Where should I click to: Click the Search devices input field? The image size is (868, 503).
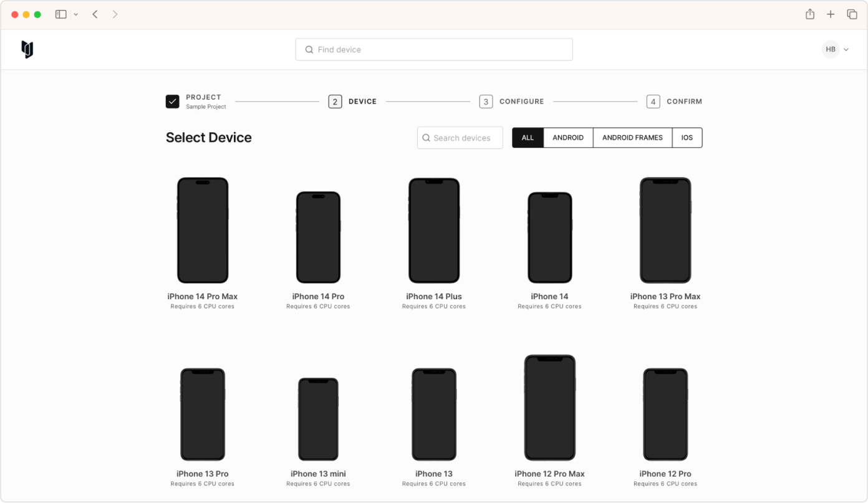[460, 138]
